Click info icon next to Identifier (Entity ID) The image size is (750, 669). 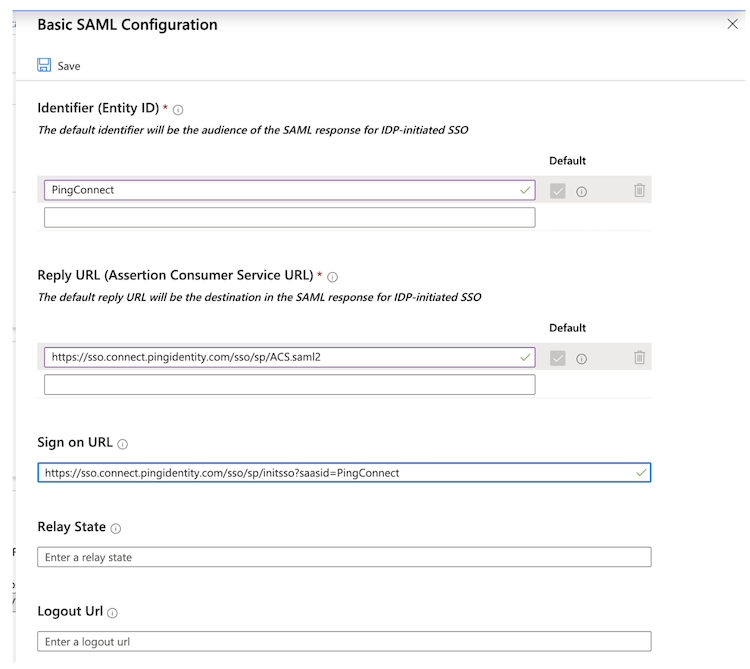pyautogui.click(x=179, y=110)
